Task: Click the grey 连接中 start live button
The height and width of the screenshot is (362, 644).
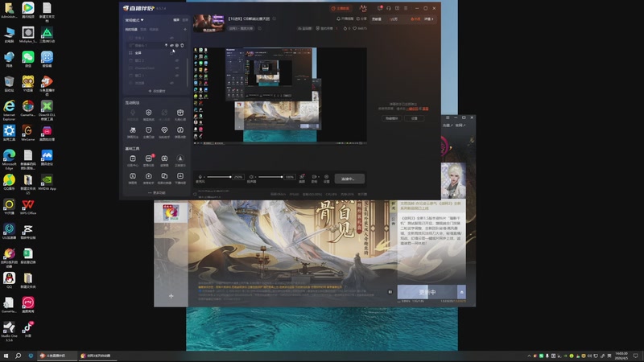Action: 349,179
